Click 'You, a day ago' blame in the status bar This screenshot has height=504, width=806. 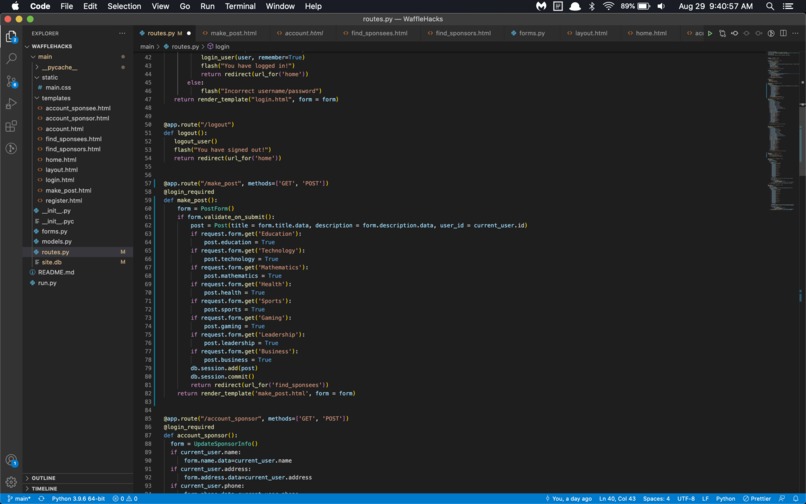click(x=568, y=499)
